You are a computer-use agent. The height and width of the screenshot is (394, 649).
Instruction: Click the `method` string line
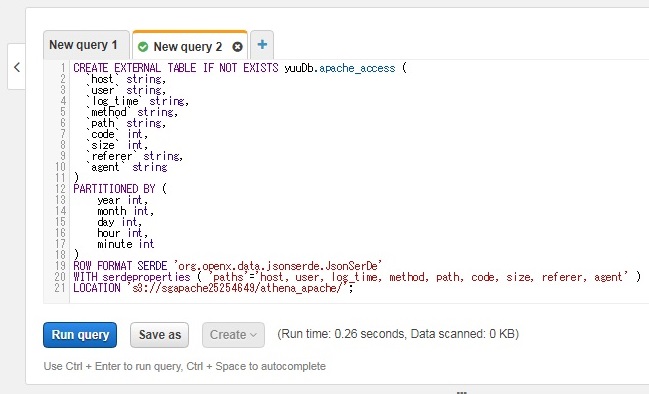click(132, 112)
